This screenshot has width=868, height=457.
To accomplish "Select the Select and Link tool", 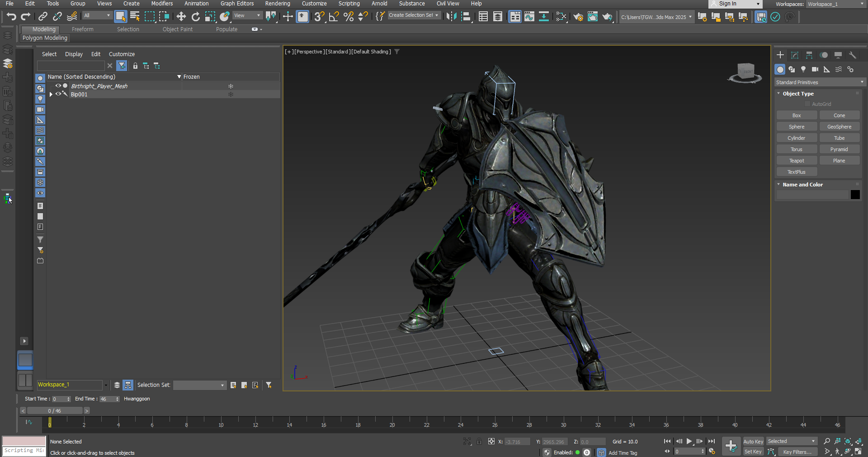I will 42,17.
